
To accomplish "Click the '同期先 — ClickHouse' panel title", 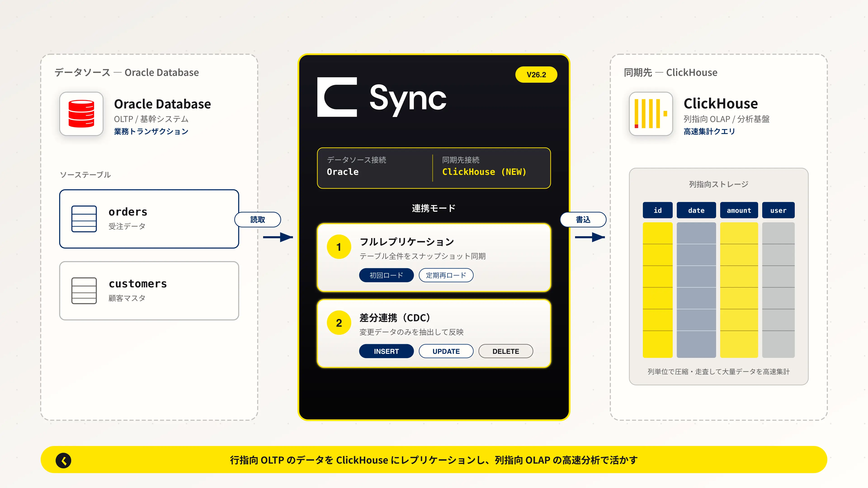I will click(x=670, y=72).
